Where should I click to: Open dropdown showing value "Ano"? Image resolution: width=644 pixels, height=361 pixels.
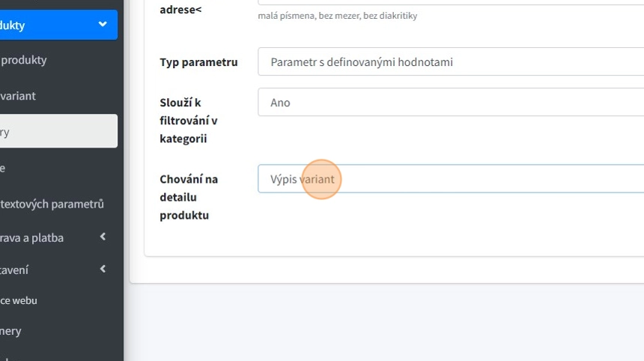click(x=449, y=103)
